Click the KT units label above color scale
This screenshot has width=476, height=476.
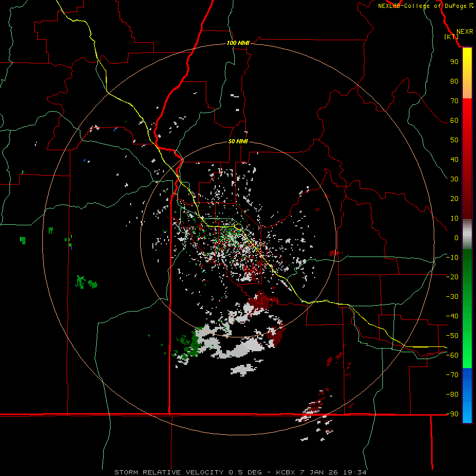452,36
